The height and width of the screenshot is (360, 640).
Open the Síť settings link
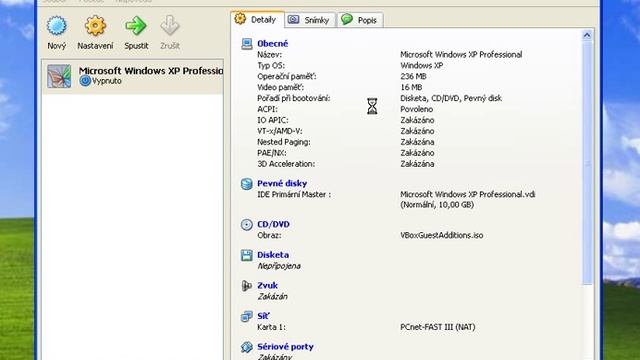[x=263, y=316]
